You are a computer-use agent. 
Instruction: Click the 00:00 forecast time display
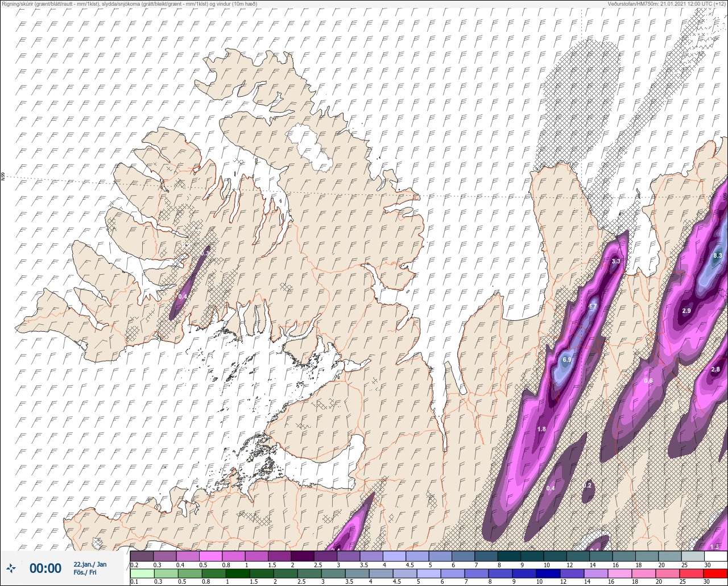(x=45, y=568)
